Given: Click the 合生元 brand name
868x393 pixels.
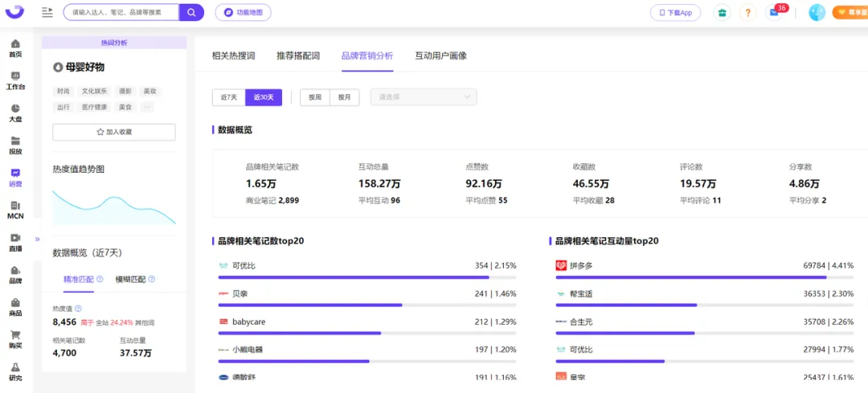Looking at the screenshot, I should [581, 321].
